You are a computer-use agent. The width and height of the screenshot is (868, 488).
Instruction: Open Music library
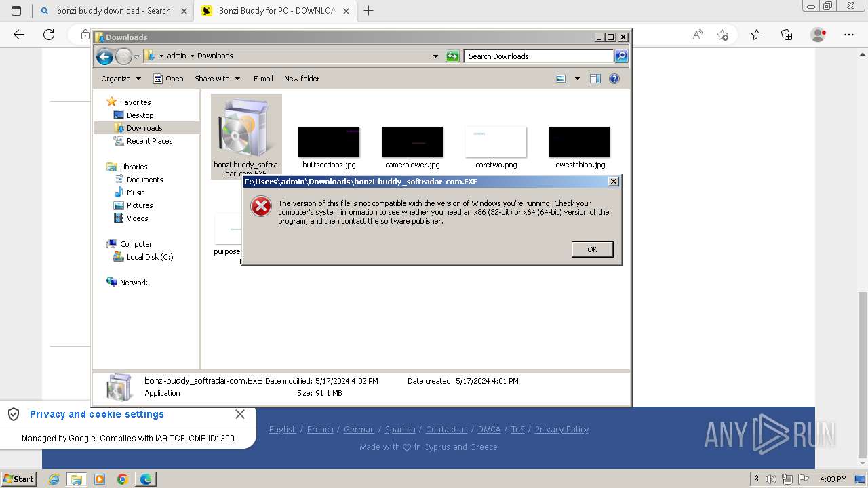[x=136, y=192]
